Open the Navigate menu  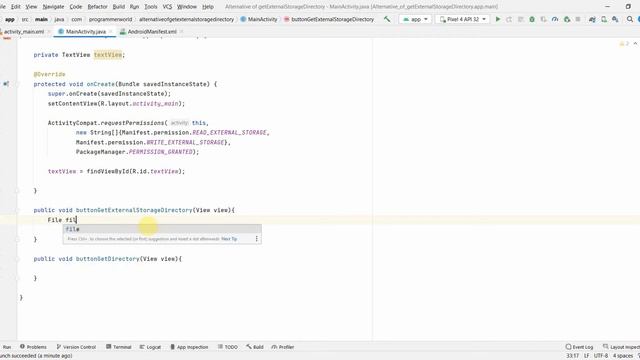[x=53, y=7]
